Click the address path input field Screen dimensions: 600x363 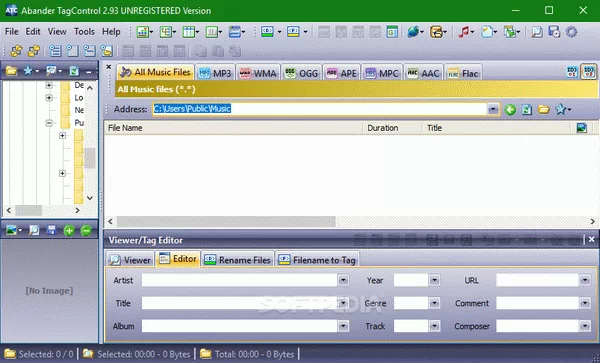320,109
